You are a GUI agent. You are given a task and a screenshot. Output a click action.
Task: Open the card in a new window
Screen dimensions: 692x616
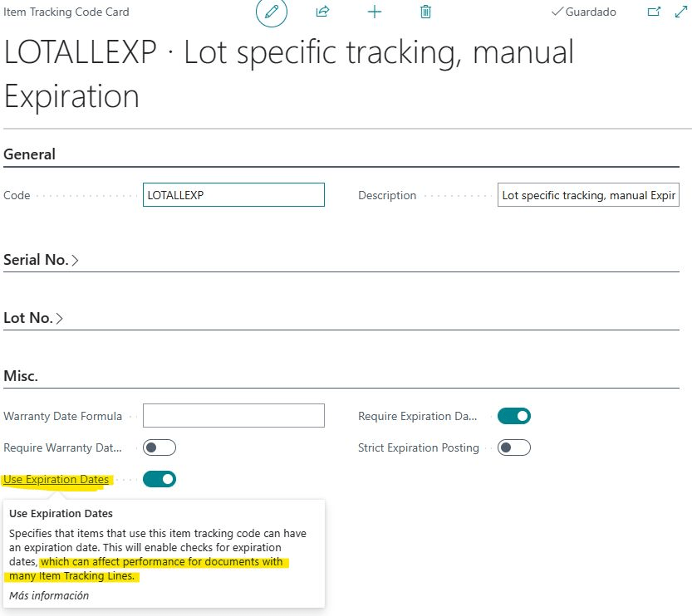click(654, 12)
